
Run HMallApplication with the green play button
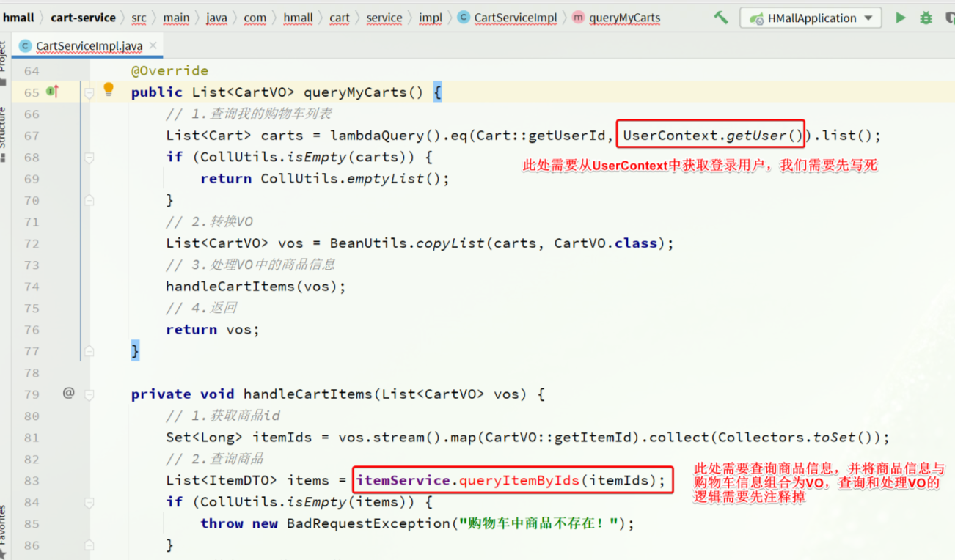[901, 18]
